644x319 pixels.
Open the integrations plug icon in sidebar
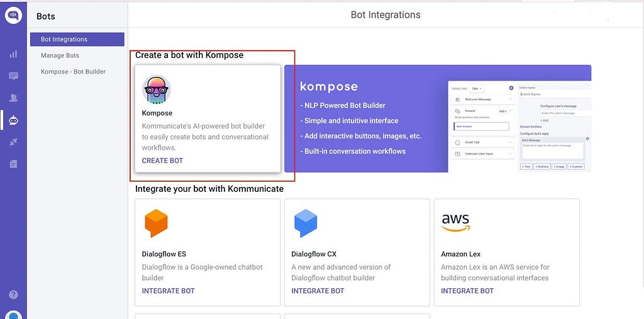[x=14, y=142]
